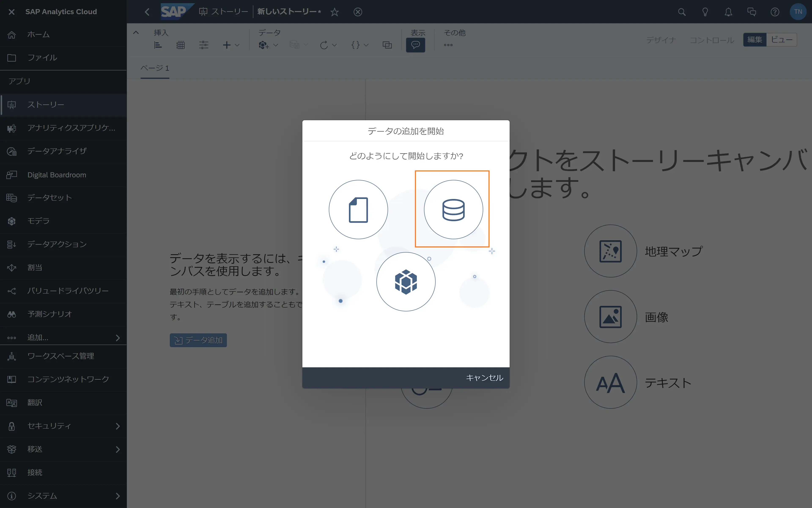The height and width of the screenshot is (508, 812).
Task: Open 割当 in the sidebar
Action: pyautogui.click(x=63, y=267)
